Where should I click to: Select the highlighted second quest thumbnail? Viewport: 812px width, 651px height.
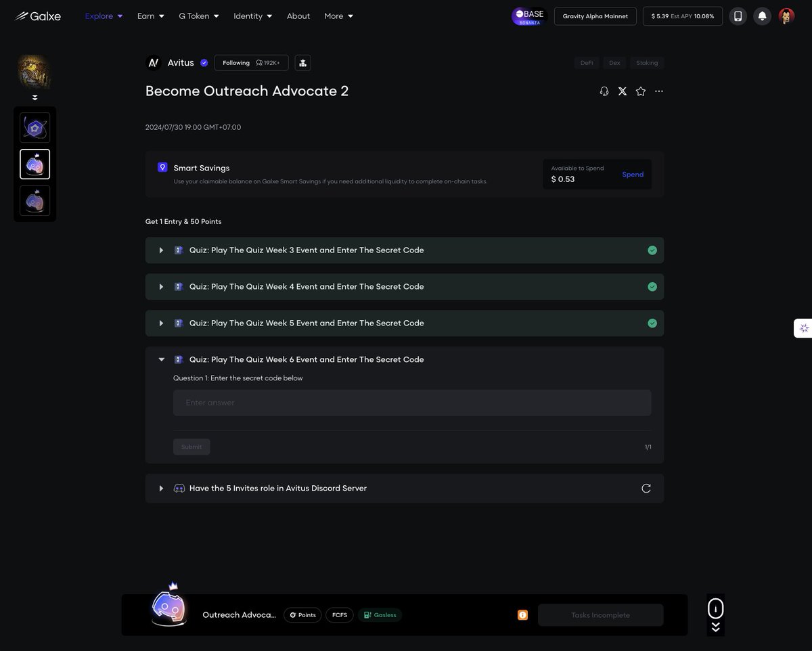[x=35, y=164]
